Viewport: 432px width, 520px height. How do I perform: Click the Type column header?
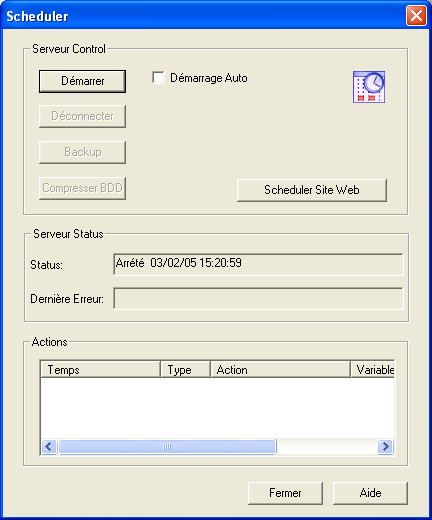pyautogui.click(x=186, y=370)
